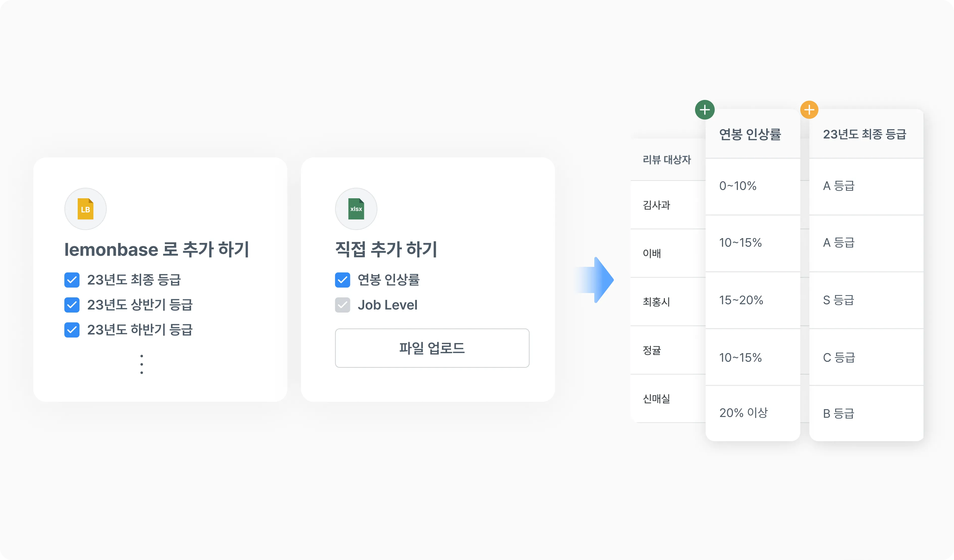Click the A 등급 cell in 김사과 row
This screenshot has height=560, width=954.
coord(866,186)
